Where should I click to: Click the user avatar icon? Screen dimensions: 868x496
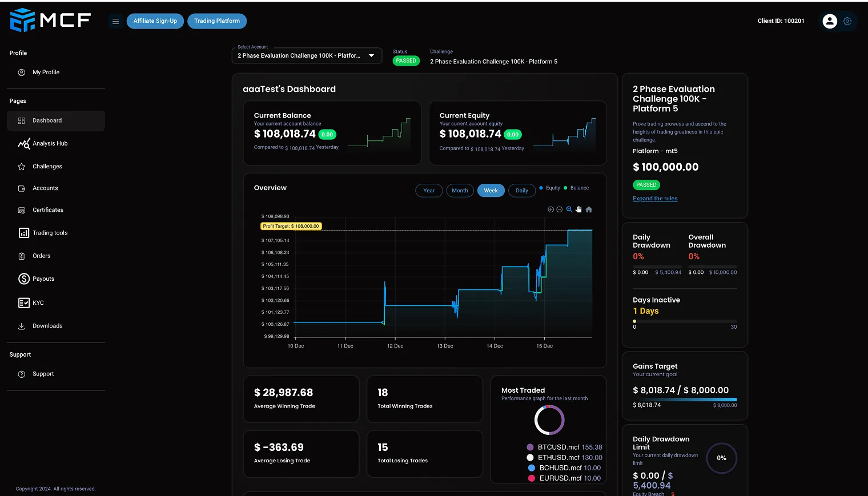pyautogui.click(x=829, y=21)
